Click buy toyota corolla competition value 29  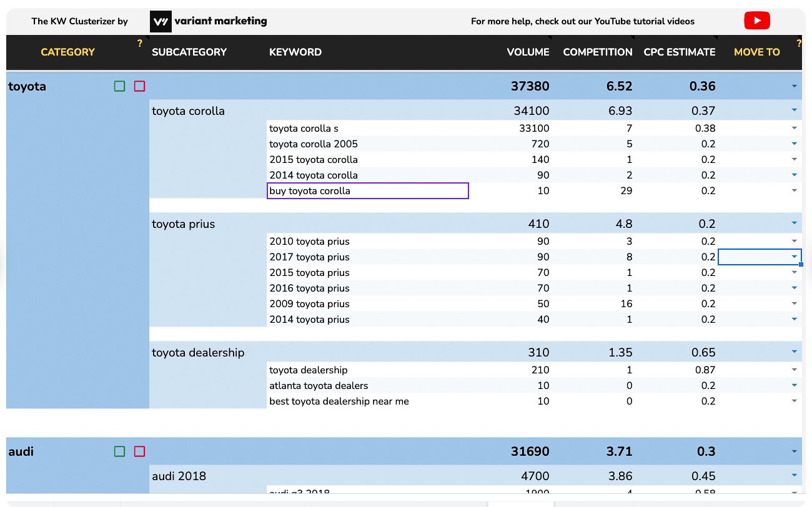click(626, 190)
